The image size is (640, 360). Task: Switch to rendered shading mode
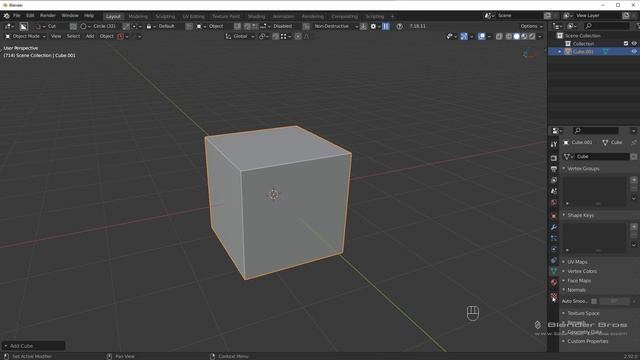pos(532,36)
